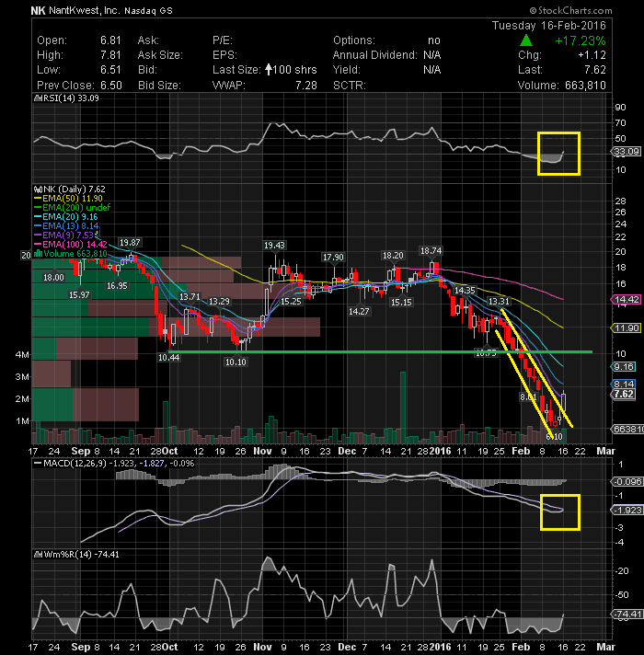Click the +17.23% percent change value
The image size is (644, 655).
581,40
